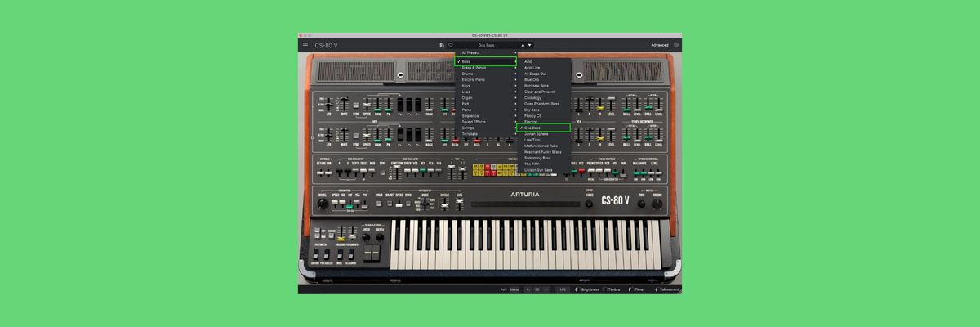
Task: Open the Advanced panel
Action: pos(660,45)
